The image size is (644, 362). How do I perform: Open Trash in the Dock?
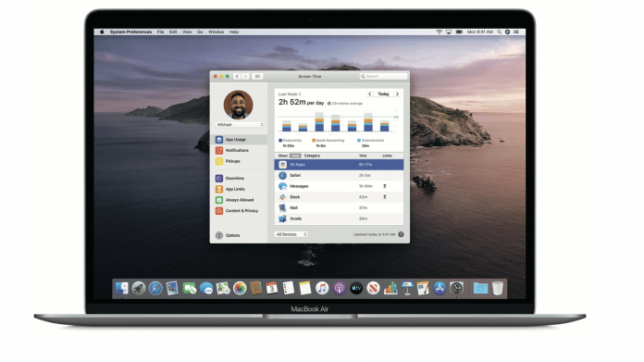click(498, 289)
